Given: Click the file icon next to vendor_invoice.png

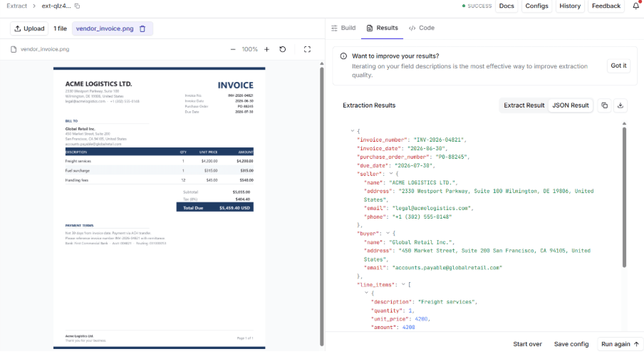Looking at the screenshot, I should pos(14,49).
